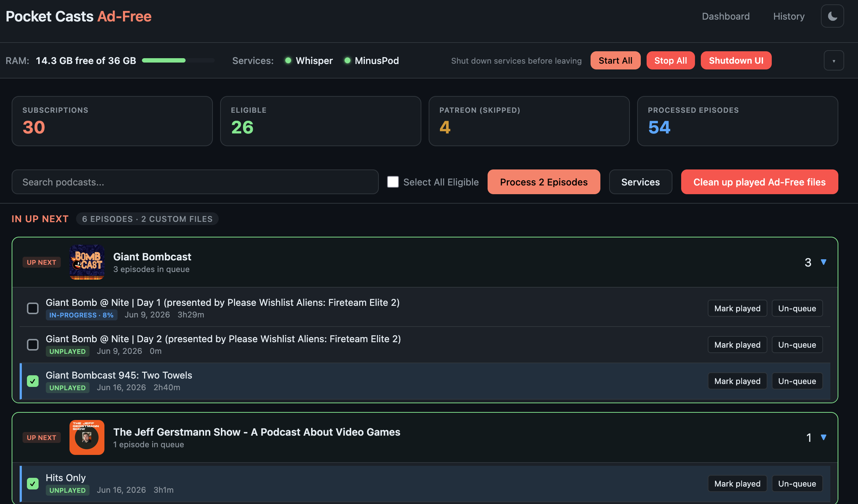Click the RAM usage progress bar
This screenshot has height=504, width=858.
click(178, 60)
